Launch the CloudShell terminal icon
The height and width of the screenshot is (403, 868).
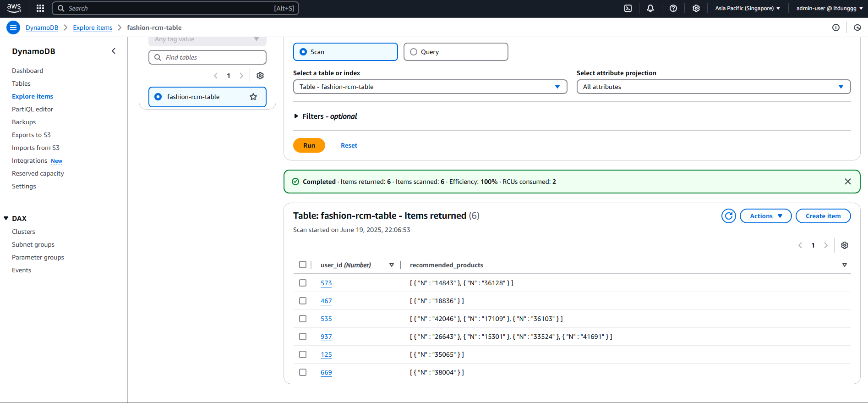628,8
